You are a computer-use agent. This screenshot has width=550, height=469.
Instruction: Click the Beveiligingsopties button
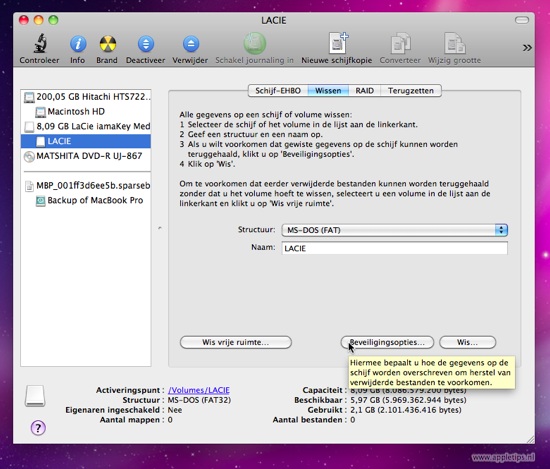point(387,342)
